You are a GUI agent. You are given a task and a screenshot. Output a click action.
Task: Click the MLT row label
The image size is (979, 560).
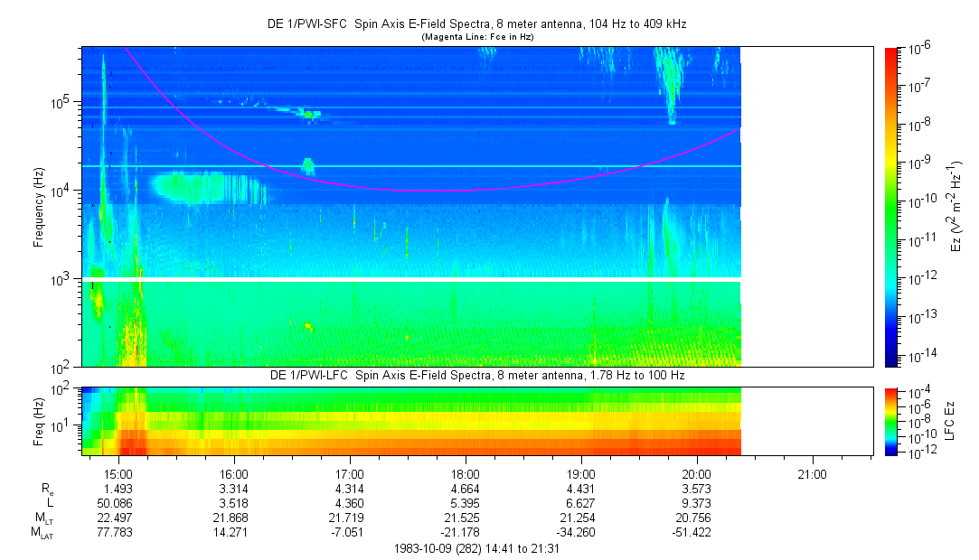(x=42, y=518)
